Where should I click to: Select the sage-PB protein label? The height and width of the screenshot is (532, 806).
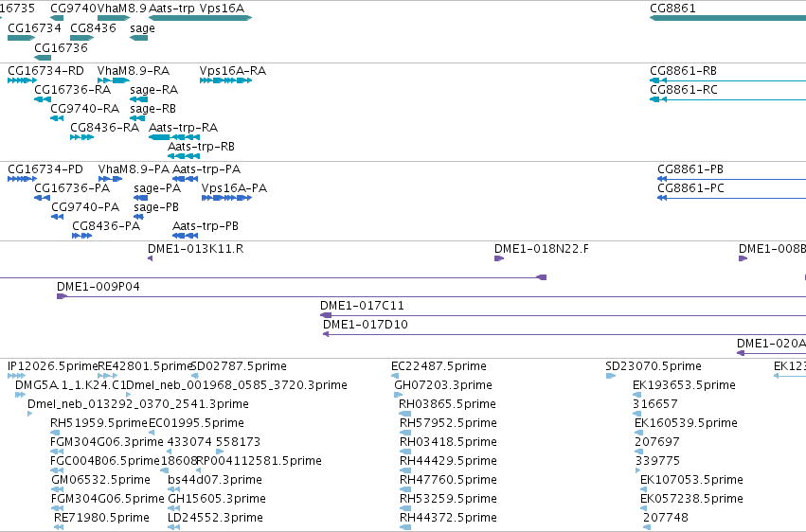[155, 207]
